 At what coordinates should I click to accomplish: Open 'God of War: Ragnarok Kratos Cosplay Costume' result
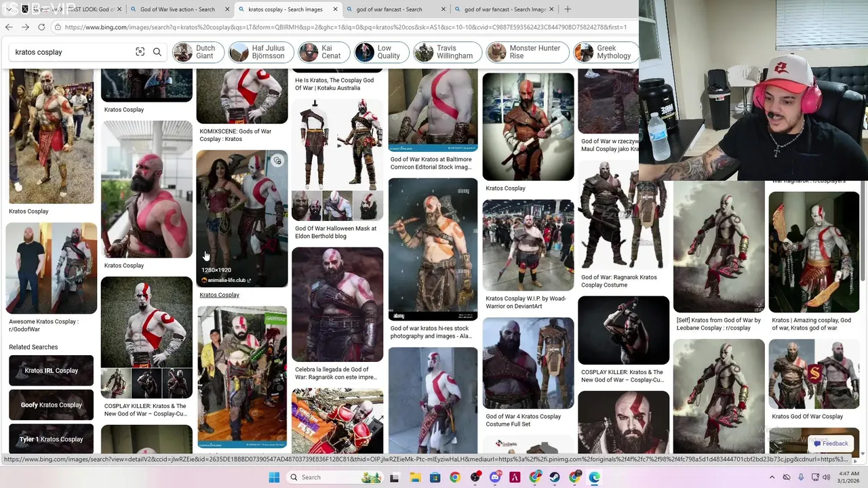(619, 281)
